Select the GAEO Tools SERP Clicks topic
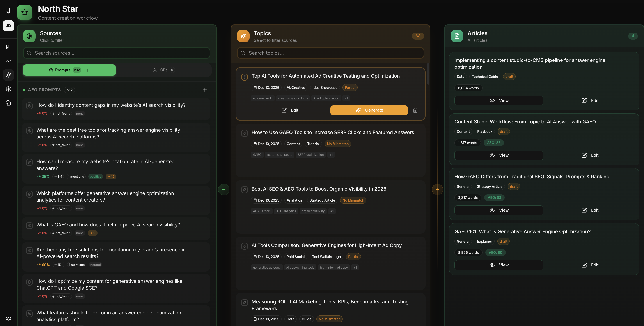 [332, 133]
